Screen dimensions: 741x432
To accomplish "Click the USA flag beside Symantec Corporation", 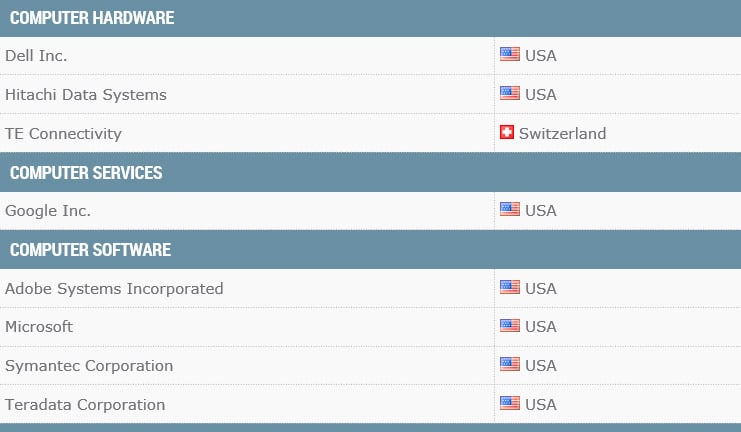I will (x=510, y=365).
